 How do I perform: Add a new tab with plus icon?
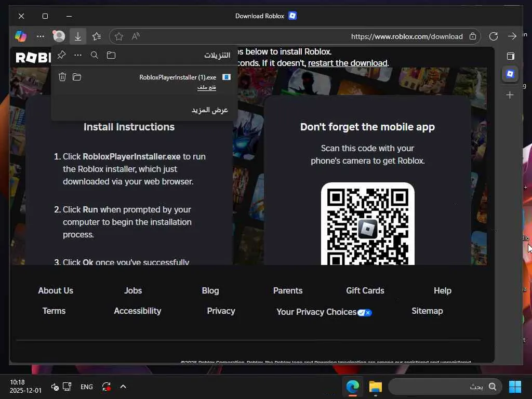pos(510,95)
